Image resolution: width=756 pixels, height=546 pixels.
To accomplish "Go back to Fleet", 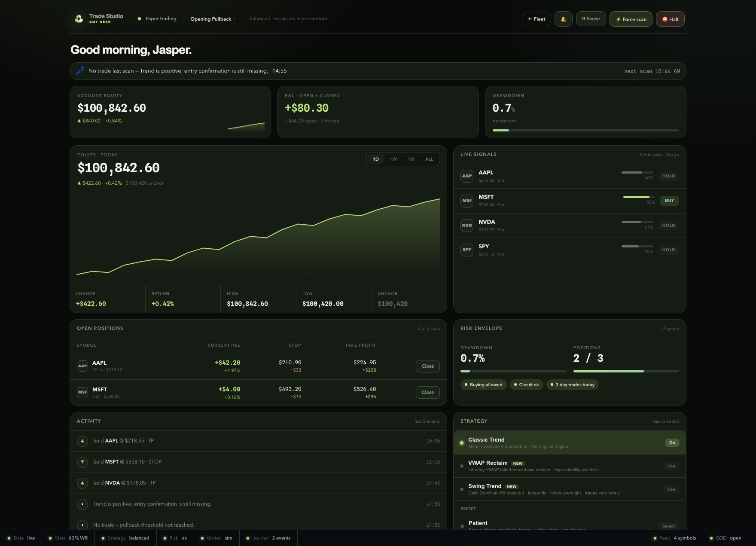I will 536,19.
